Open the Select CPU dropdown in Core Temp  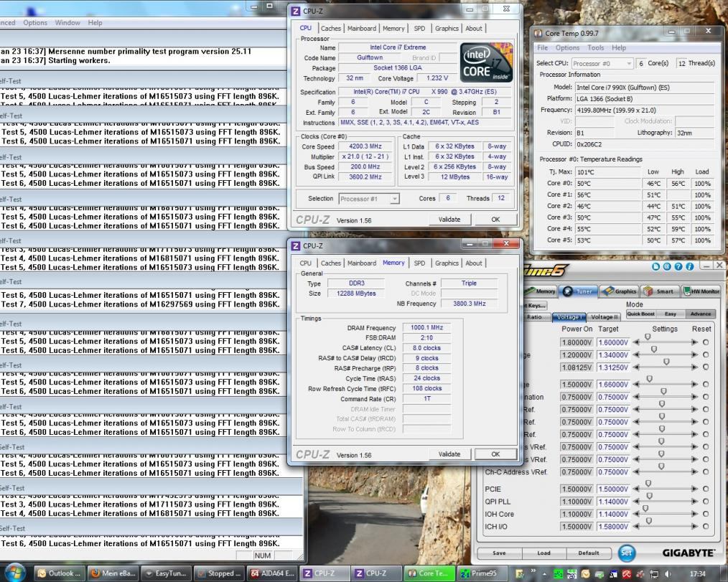(602, 63)
